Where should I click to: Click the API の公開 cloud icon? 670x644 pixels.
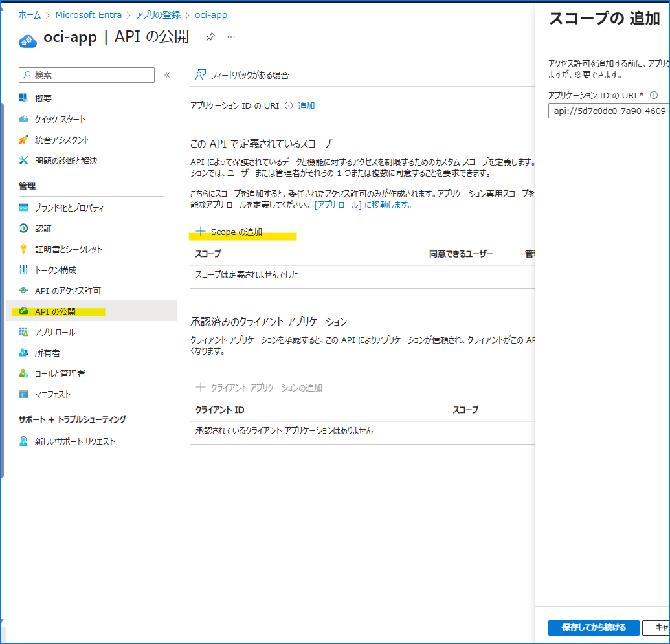(x=23, y=311)
